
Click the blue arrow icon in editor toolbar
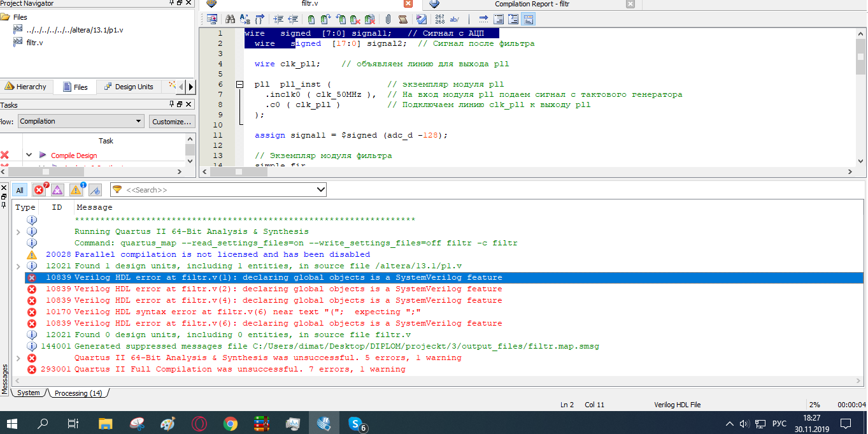(x=483, y=19)
